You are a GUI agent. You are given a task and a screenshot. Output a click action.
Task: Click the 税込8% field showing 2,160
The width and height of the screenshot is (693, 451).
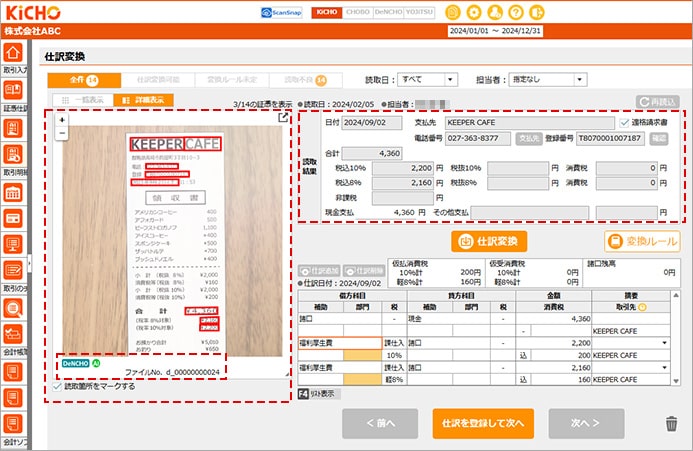(403, 183)
